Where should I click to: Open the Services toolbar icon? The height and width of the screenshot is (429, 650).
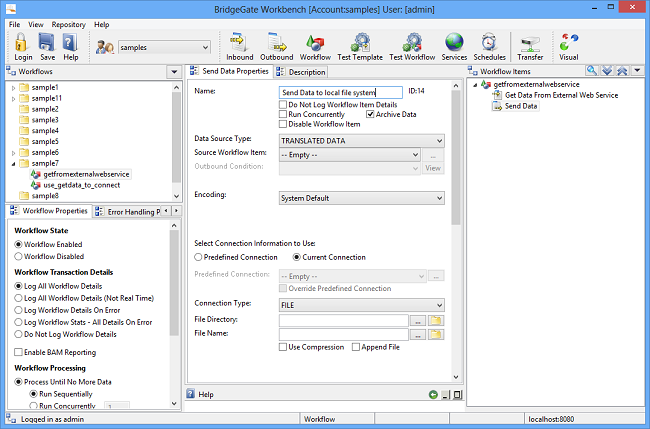[454, 45]
